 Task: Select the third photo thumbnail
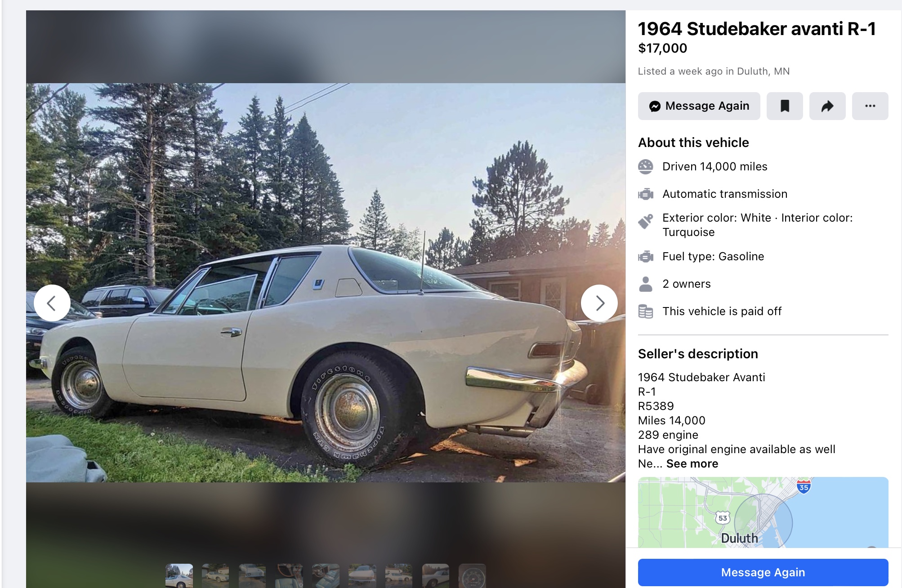coord(252,575)
